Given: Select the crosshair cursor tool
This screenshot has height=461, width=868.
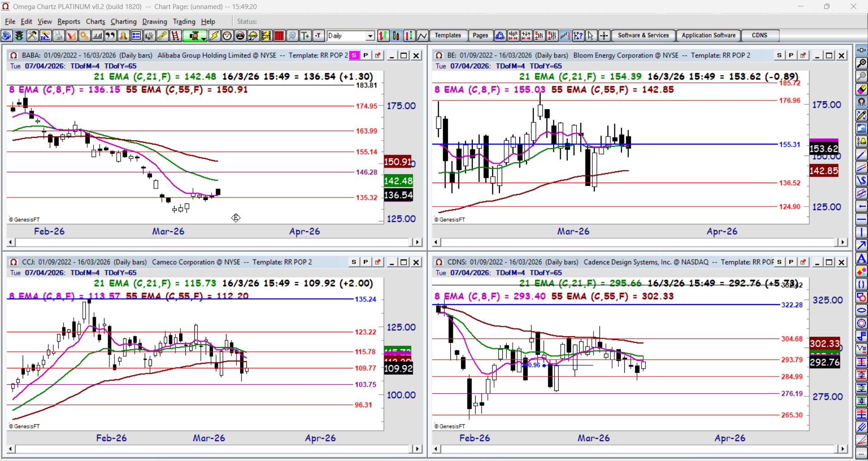Looking at the screenshot, I should coord(604,36).
